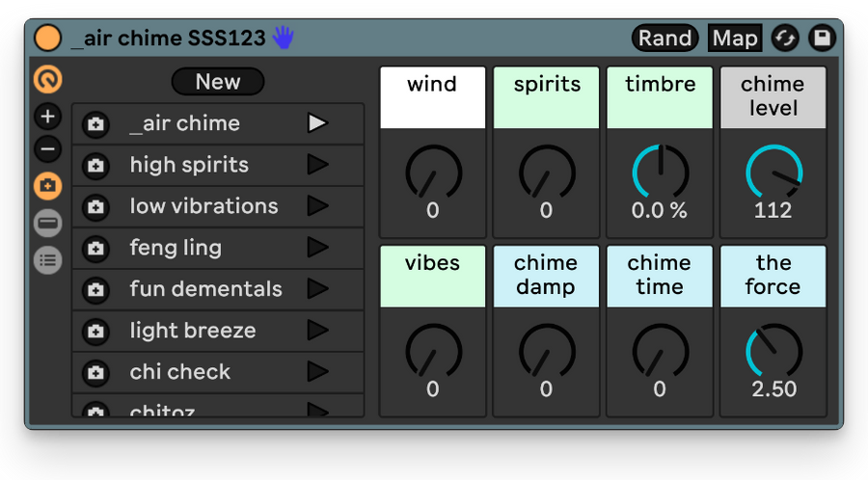This screenshot has height=480, width=868.
Task: Click the chime level knob
Action: pyautogui.click(x=773, y=173)
